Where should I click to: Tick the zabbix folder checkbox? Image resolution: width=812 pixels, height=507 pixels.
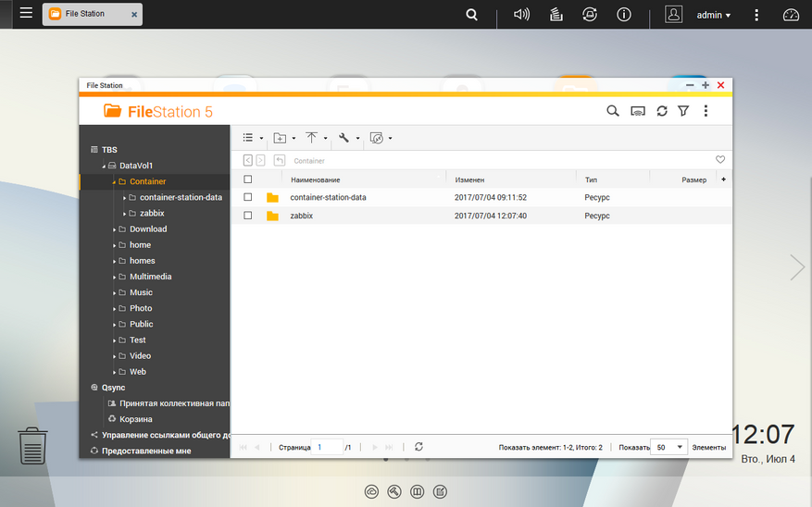[x=248, y=216]
